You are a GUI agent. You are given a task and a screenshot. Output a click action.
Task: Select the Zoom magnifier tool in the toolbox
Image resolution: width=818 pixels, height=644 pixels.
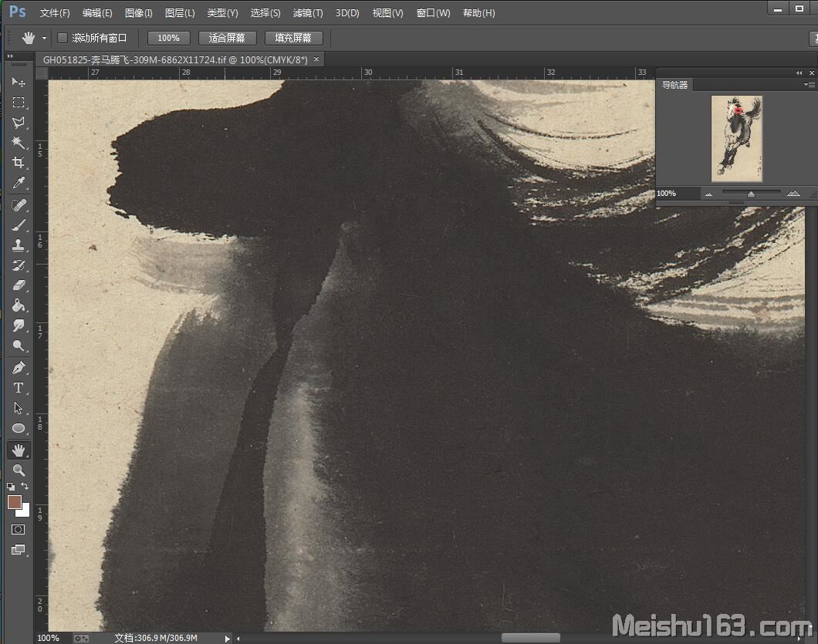point(19,470)
